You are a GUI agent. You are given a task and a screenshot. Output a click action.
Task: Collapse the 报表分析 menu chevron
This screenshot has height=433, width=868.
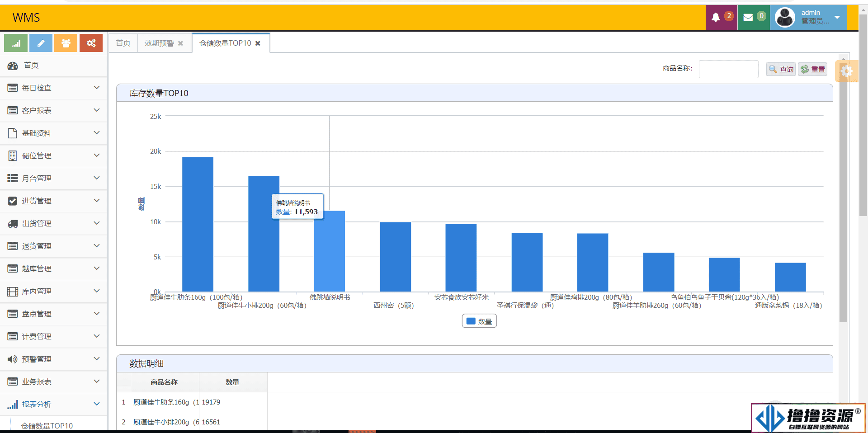(96, 404)
